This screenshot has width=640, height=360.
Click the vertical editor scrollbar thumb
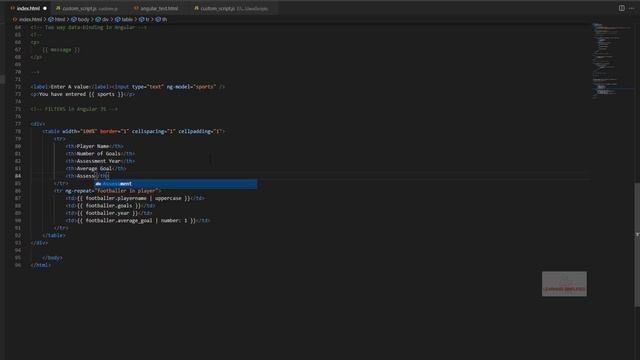coord(637,245)
